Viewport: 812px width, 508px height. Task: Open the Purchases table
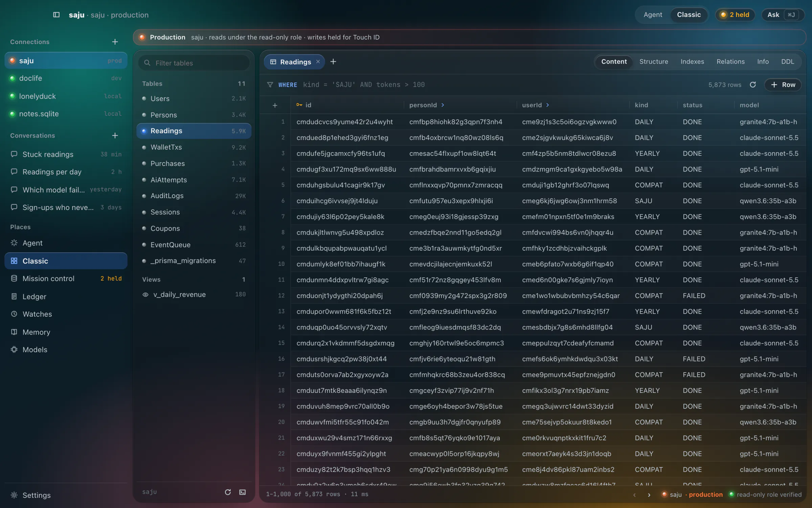pyautogui.click(x=194, y=164)
